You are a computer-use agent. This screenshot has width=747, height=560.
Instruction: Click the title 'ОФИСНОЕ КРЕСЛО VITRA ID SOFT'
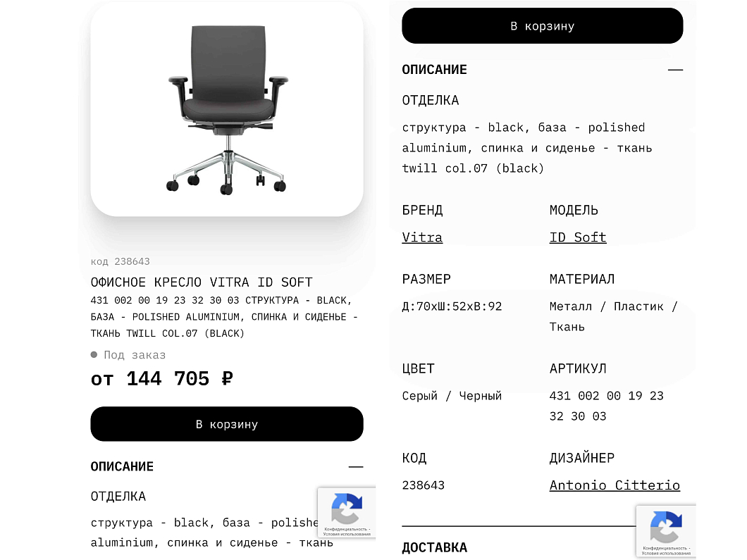tap(202, 282)
